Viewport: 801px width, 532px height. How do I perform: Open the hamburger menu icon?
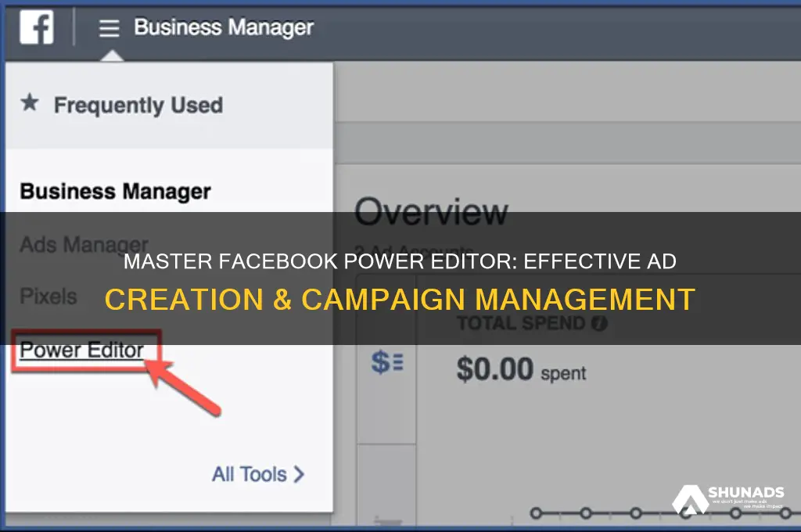[x=109, y=27]
